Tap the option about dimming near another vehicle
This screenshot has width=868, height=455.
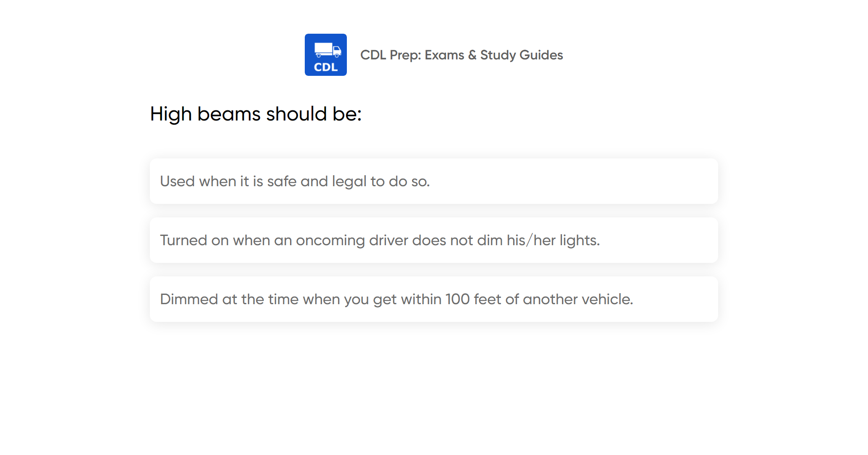[x=396, y=299]
